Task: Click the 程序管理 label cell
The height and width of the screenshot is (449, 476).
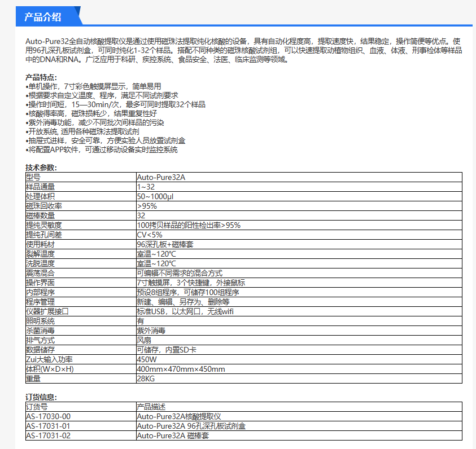Action: tap(81, 302)
